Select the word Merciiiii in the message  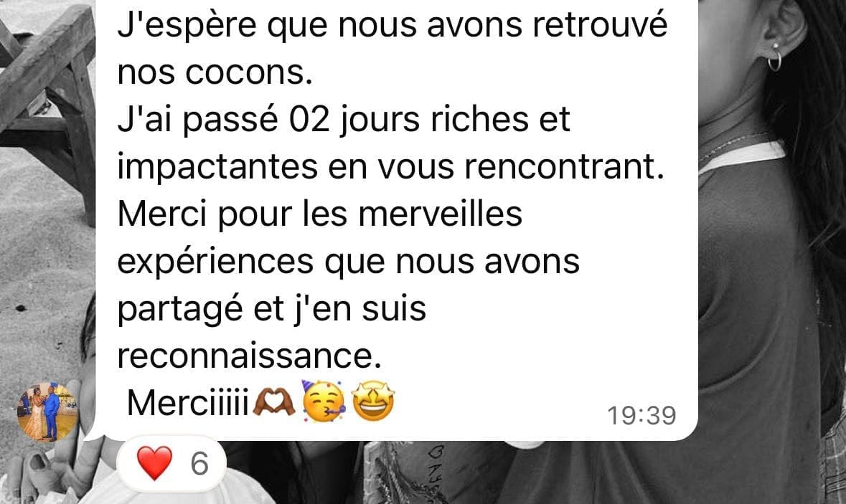pyautogui.click(x=188, y=403)
